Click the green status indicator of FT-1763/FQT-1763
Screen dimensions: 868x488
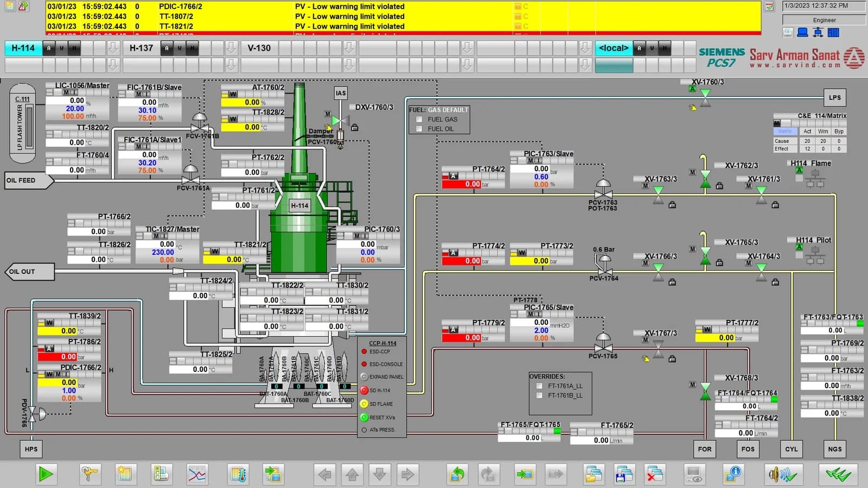(860, 324)
